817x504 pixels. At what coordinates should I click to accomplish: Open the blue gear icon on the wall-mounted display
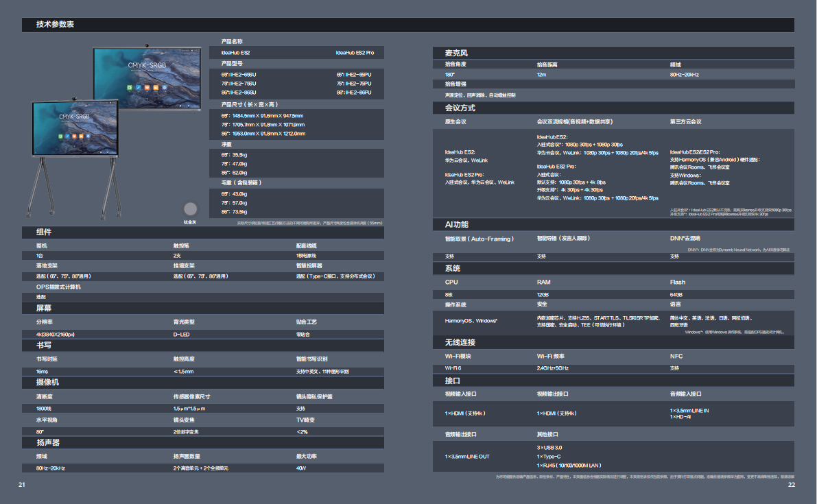coord(164,88)
